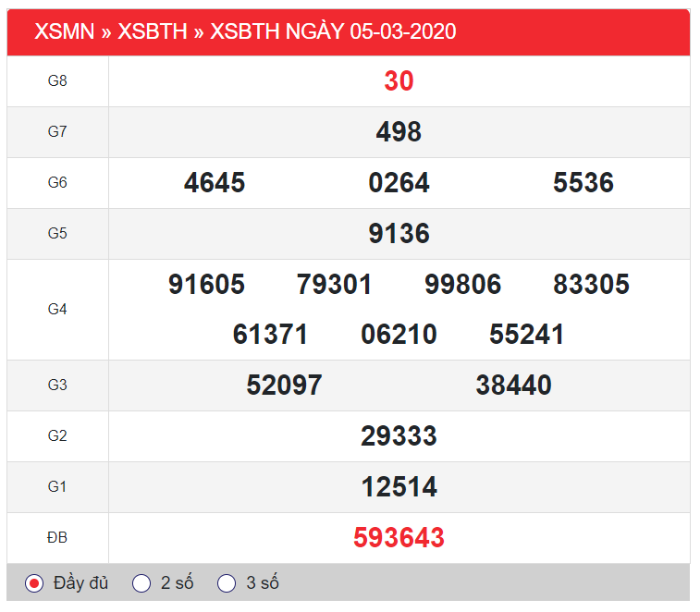Click the G8 prize number 30
Screen dimensions: 700x612
coord(399,81)
